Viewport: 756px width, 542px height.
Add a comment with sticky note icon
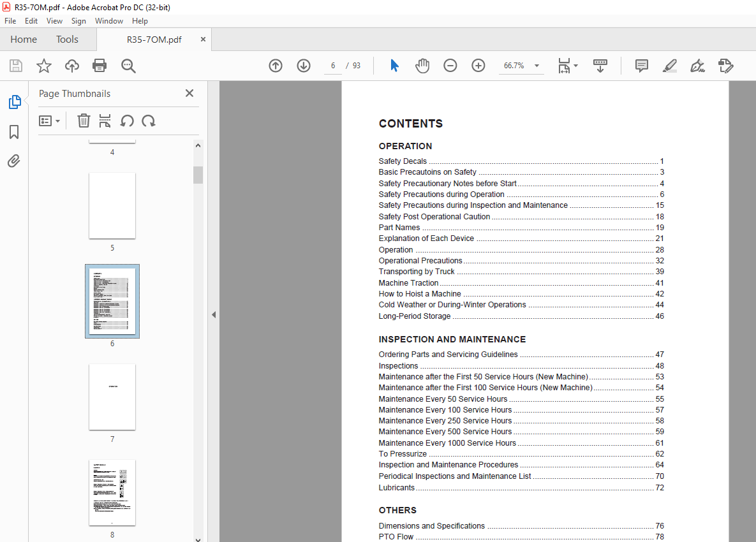(642, 66)
